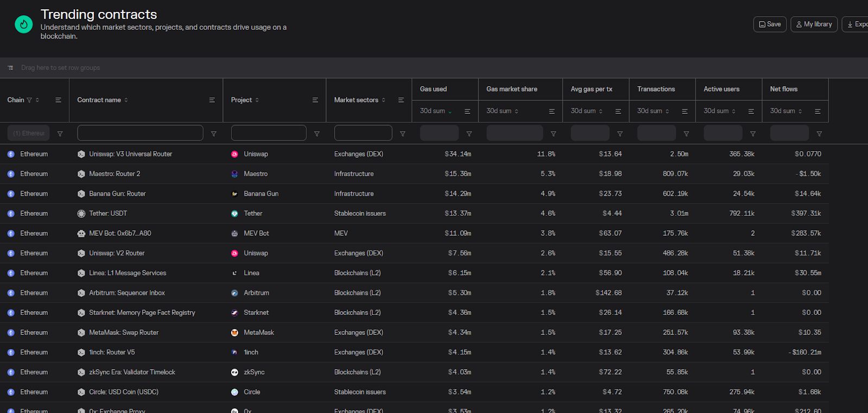This screenshot has width=868, height=413.
Task: Open filter funnel for Contract name
Action: coord(214,133)
